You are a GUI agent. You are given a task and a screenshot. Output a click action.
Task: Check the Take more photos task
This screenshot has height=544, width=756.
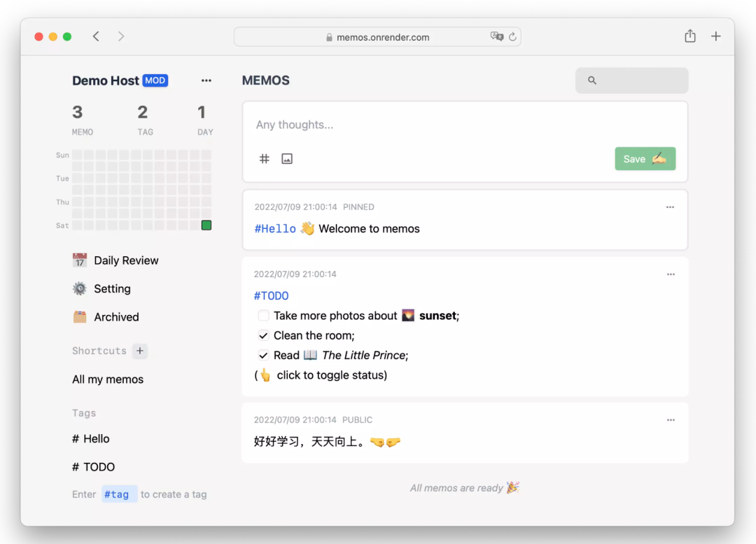pyautogui.click(x=263, y=315)
